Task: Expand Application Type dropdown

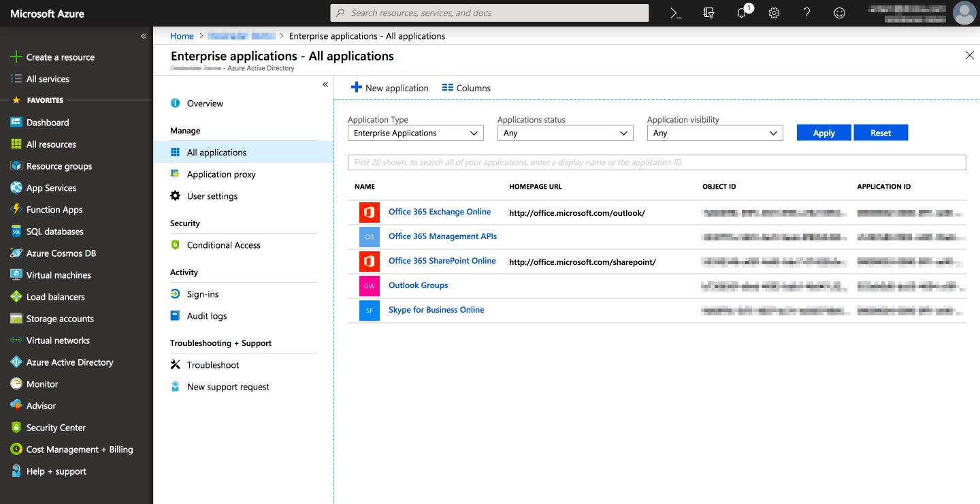Action: coord(416,133)
